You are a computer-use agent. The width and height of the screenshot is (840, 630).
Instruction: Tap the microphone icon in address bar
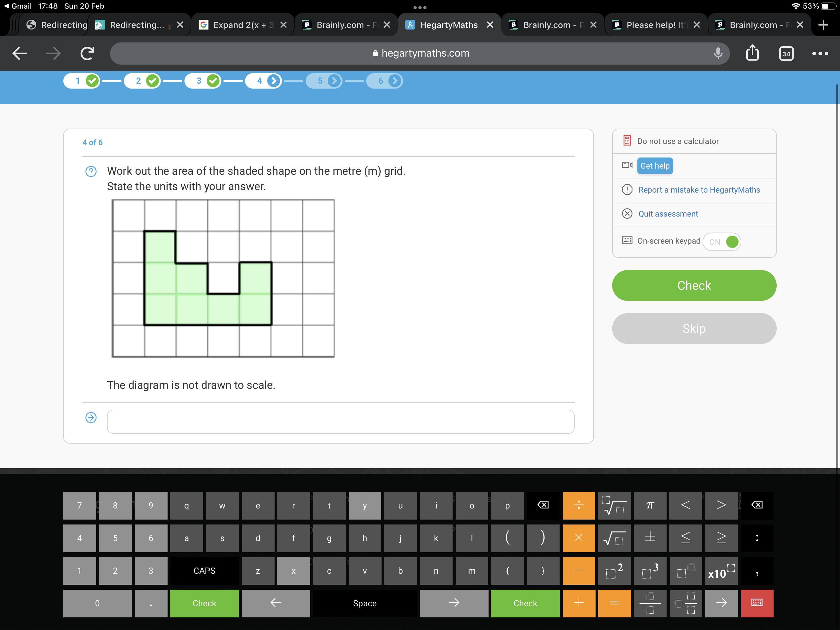click(x=718, y=53)
